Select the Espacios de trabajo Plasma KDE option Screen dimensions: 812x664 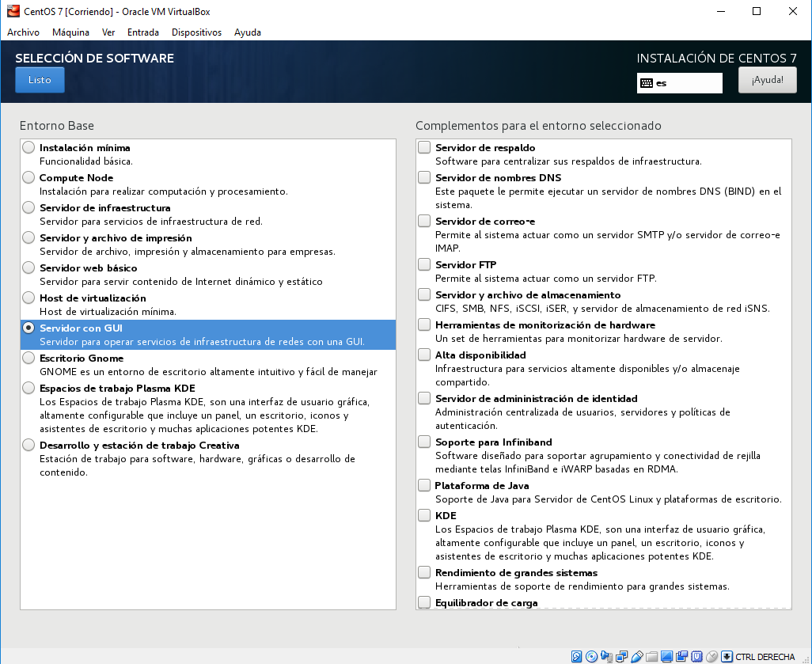click(x=29, y=389)
